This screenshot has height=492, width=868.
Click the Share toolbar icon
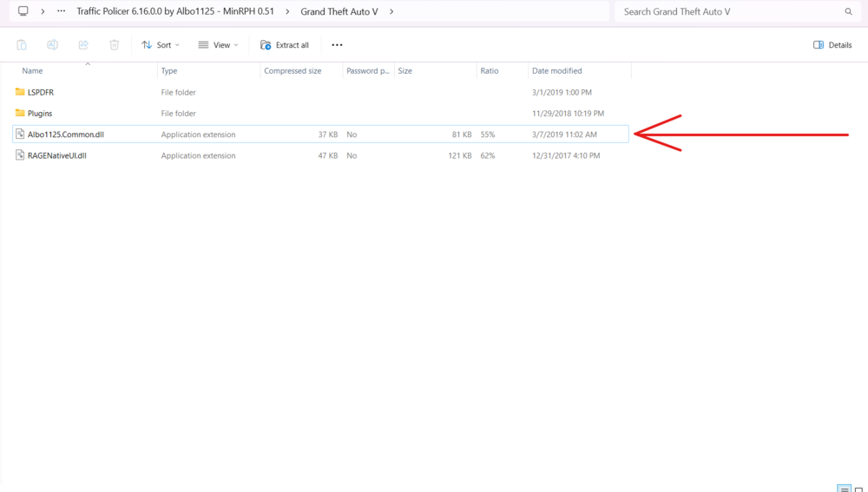click(x=83, y=45)
